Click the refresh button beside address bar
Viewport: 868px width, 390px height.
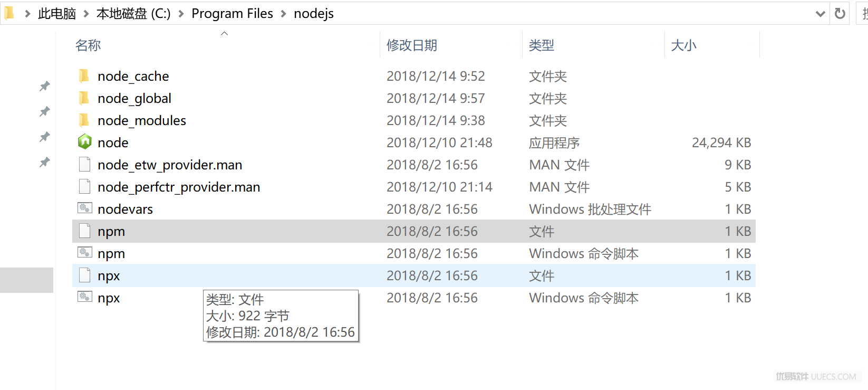[840, 14]
